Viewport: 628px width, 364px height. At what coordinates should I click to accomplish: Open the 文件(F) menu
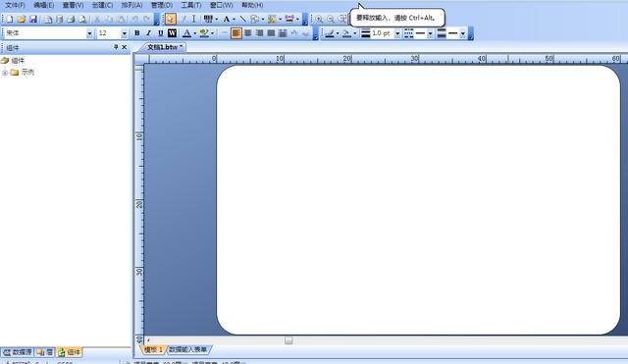[15, 5]
